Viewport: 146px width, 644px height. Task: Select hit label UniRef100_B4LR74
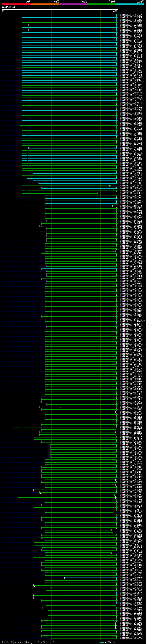(x=131, y=228)
